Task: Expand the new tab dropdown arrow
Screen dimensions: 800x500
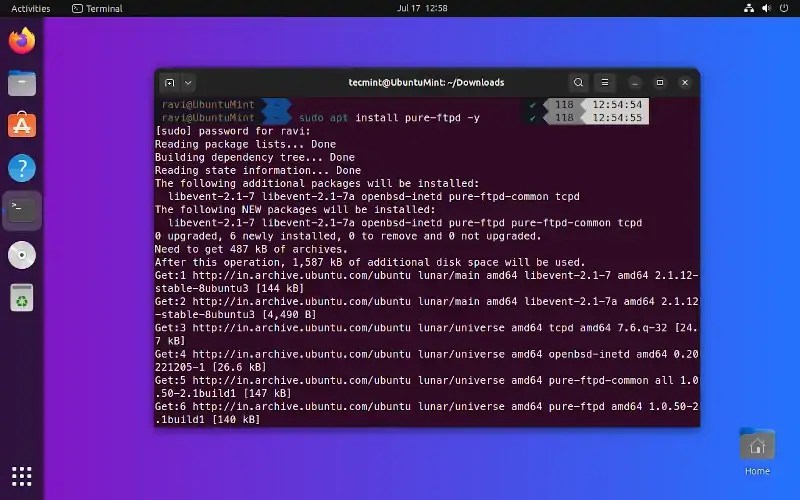Action: pos(188,83)
